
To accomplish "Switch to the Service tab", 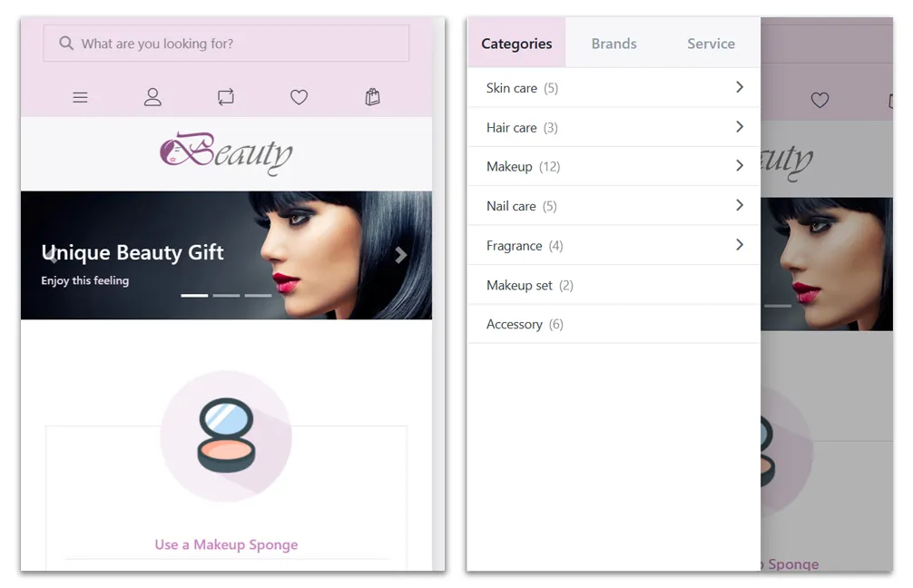I will click(711, 44).
